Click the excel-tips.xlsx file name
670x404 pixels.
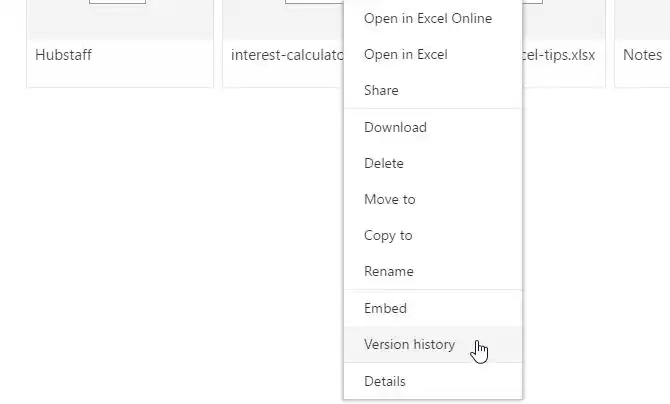tap(559, 55)
